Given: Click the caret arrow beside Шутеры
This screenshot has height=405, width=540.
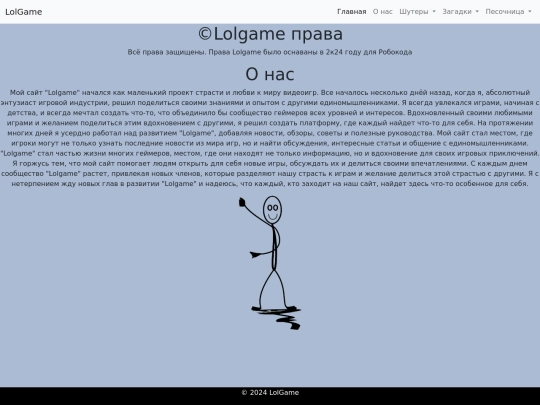Looking at the screenshot, I should 434,12.
